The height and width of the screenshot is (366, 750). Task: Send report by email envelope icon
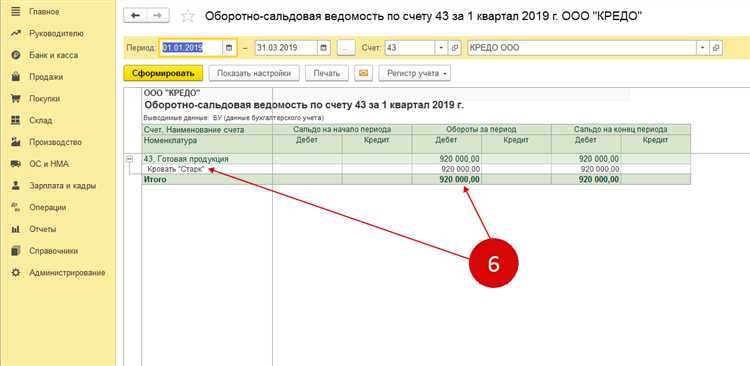click(x=364, y=73)
